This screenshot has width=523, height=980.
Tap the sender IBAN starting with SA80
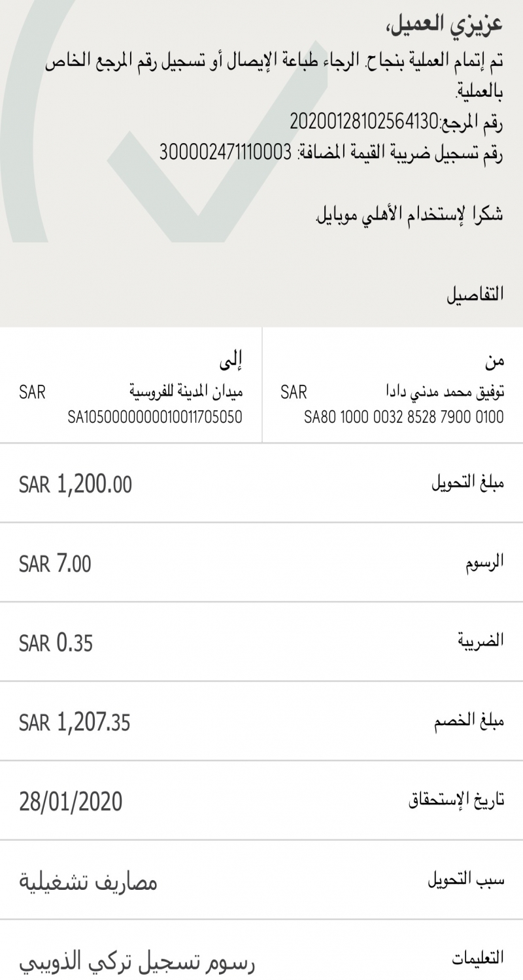(x=403, y=417)
